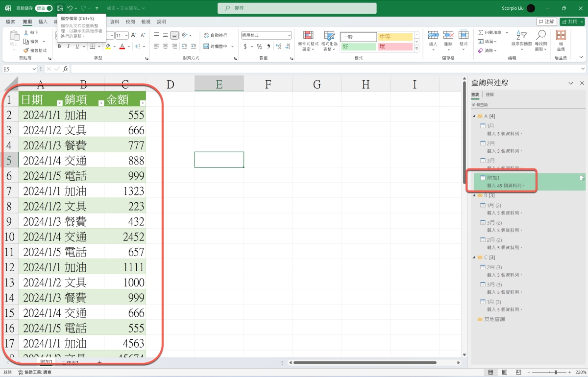
Task: Switch to the 連線 tab in queries pane
Action: point(490,94)
